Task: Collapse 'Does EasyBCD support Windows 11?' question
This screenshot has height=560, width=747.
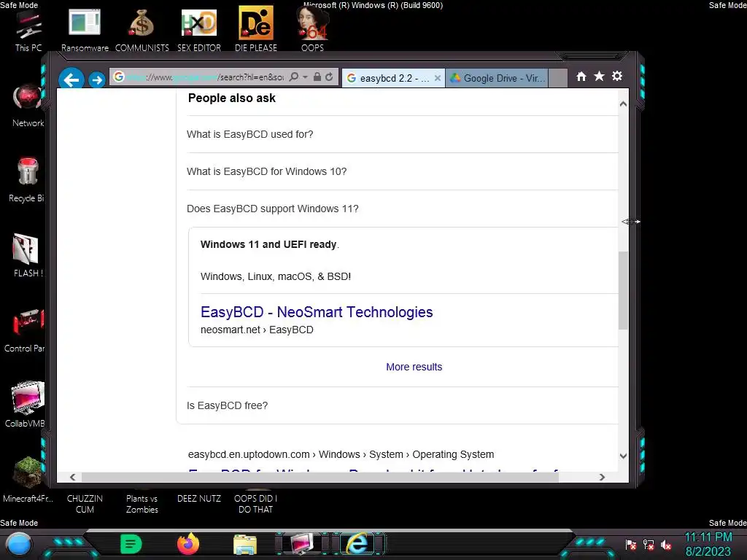Action: pos(403,209)
